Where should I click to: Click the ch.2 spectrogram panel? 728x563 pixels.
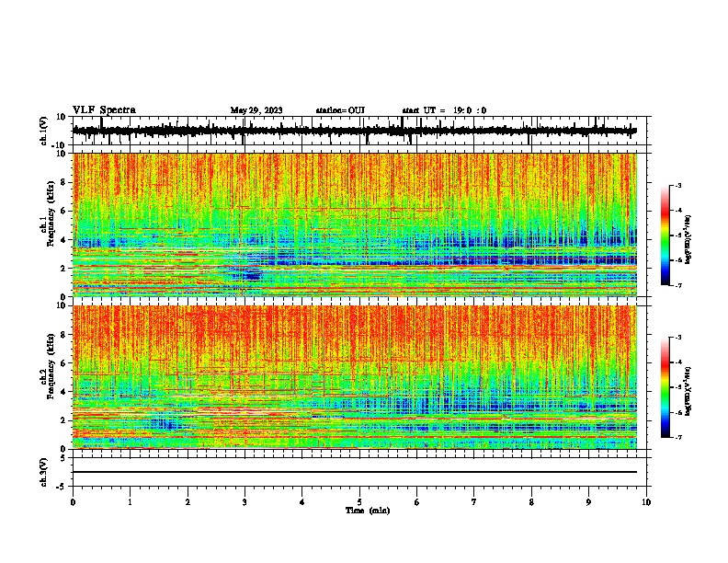355,377
